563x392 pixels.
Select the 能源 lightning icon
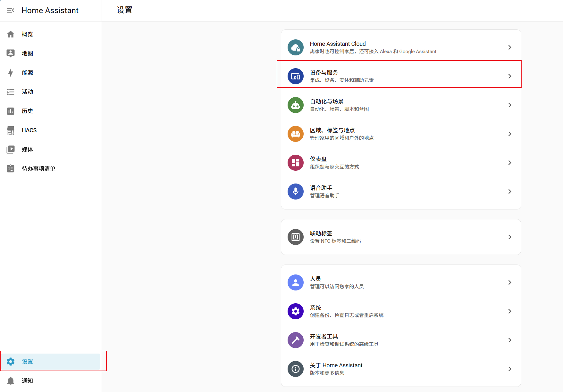pyautogui.click(x=11, y=72)
